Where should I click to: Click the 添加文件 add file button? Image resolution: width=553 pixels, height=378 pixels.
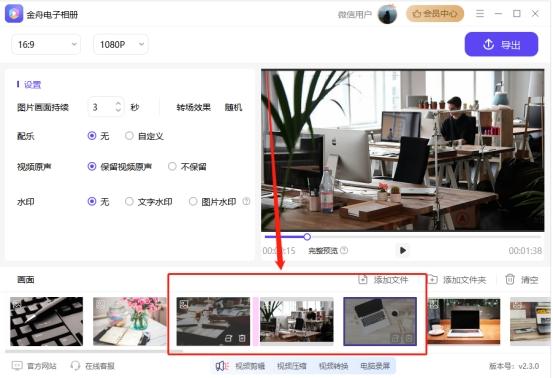(x=383, y=280)
